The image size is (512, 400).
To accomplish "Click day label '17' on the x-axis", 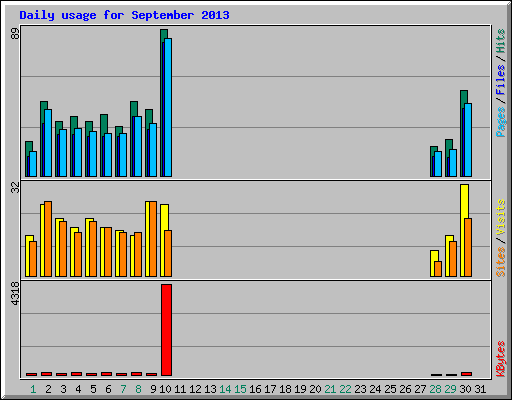I will [270, 389].
